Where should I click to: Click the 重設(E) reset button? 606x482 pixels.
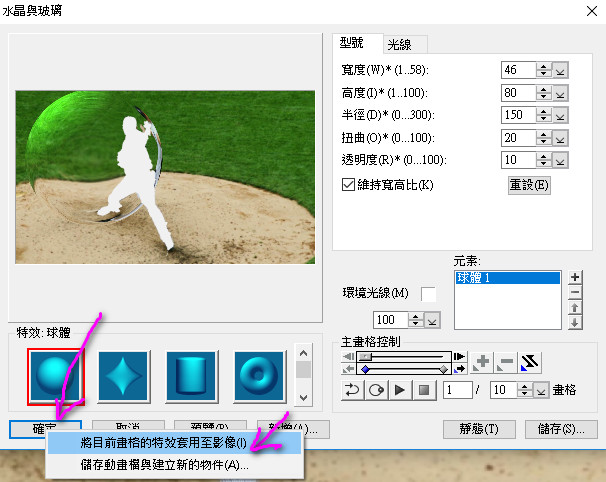[x=529, y=185]
